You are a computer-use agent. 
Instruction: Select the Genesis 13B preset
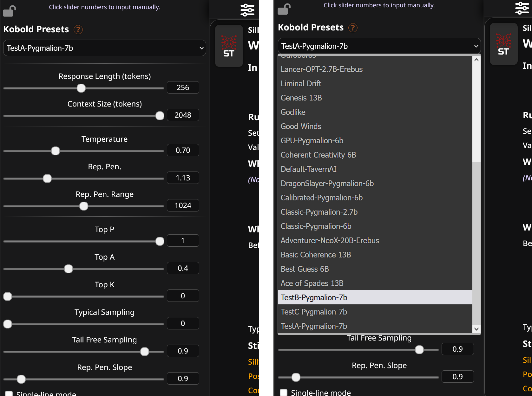[x=375, y=98]
